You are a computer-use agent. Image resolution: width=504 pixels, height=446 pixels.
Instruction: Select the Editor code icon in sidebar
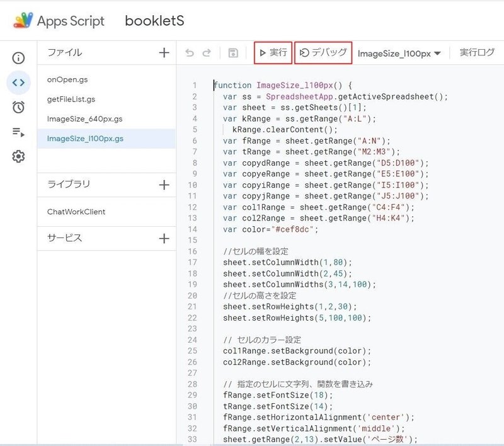pos(18,83)
